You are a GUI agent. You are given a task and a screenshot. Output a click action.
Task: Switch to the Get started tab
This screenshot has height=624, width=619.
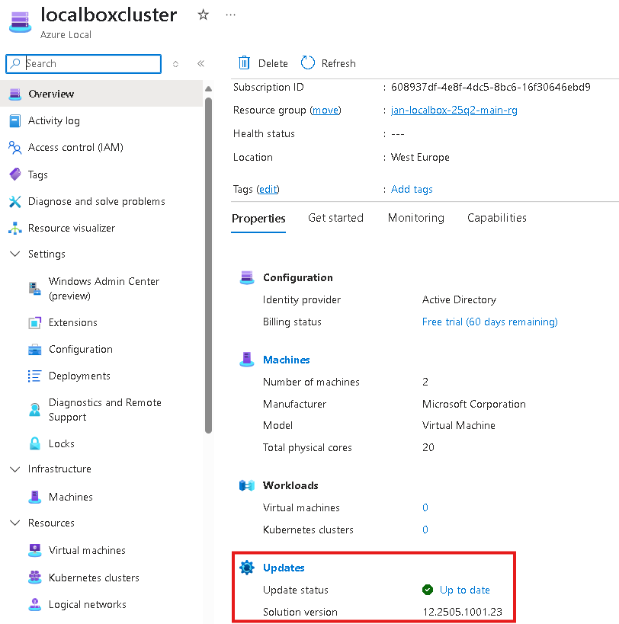[336, 218]
